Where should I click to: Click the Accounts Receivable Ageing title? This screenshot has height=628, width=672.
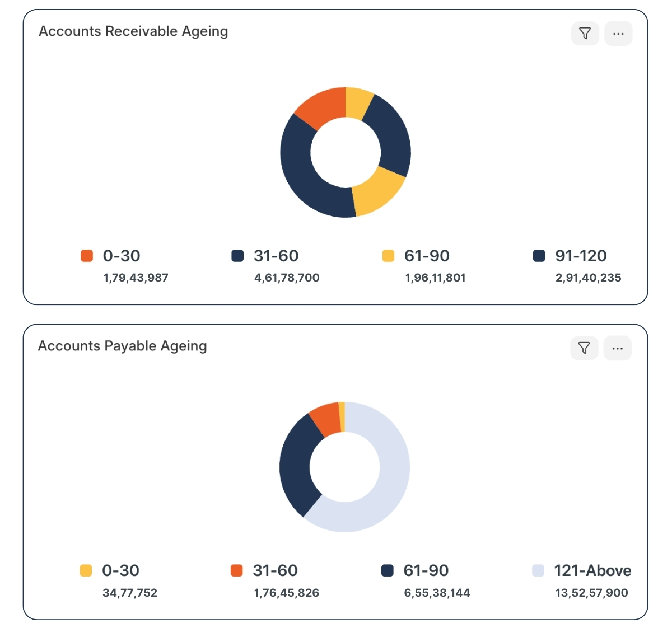[133, 31]
